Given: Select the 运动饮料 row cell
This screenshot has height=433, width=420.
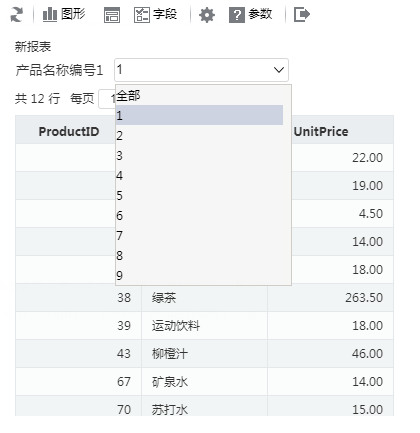Looking at the screenshot, I should coord(204,326).
